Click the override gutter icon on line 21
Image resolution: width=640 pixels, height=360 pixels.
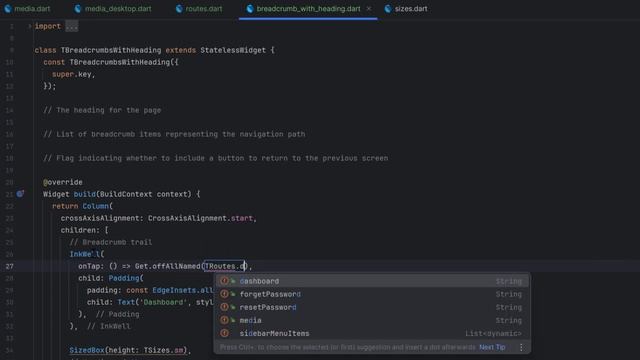point(20,194)
